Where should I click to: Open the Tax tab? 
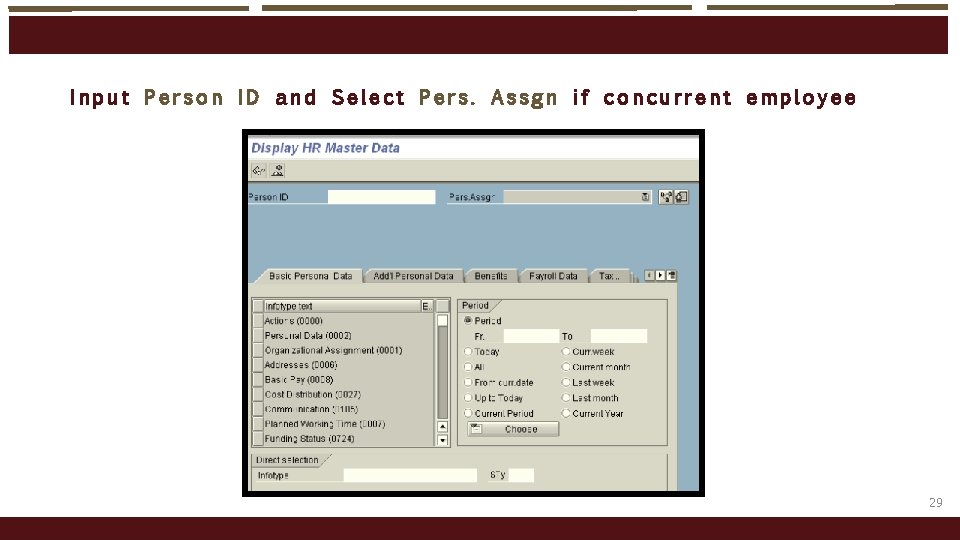coord(609,276)
